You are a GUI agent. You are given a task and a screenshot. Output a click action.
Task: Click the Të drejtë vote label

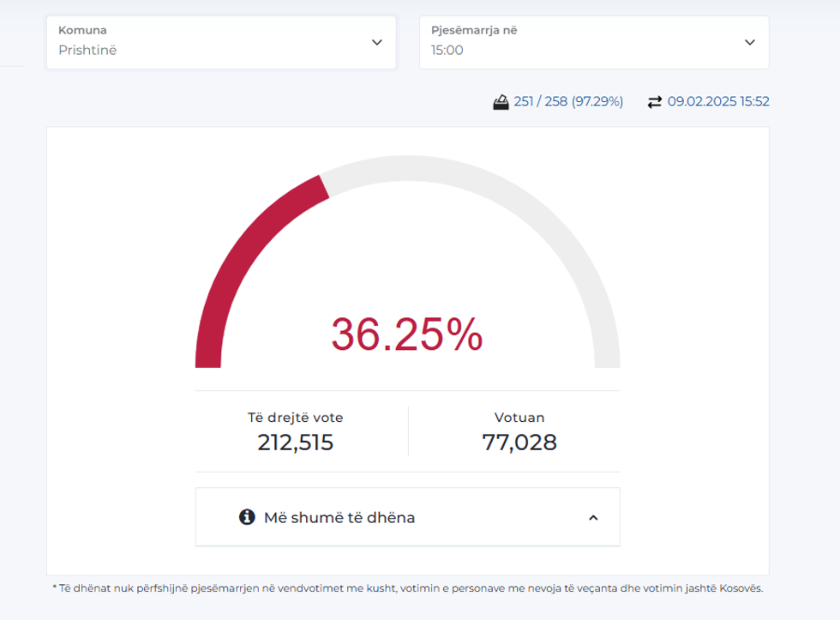296,418
